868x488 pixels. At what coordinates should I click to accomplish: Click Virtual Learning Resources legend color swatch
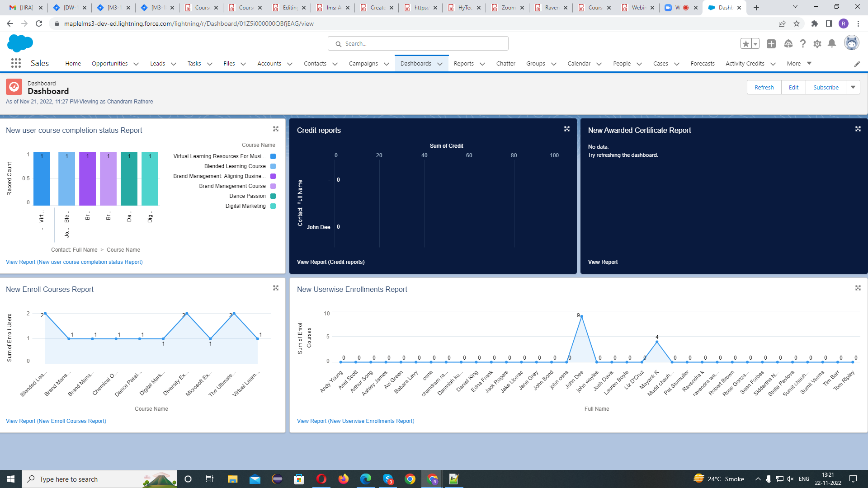point(273,156)
